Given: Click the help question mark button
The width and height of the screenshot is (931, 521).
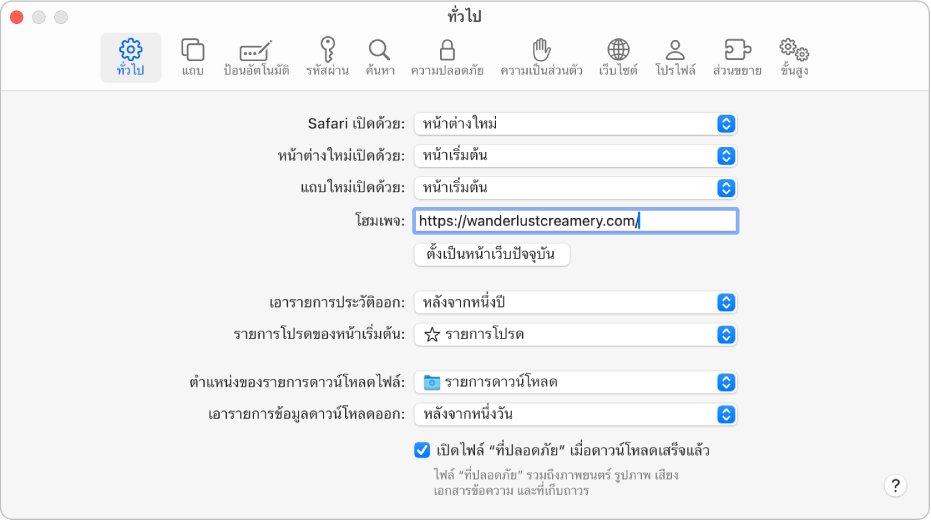Looking at the screenshot, I should tap(895, 486).
